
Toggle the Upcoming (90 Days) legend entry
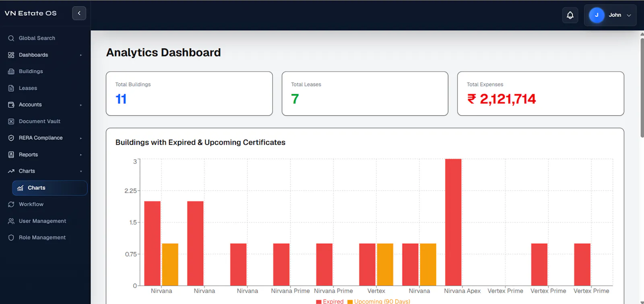(379, 301)
